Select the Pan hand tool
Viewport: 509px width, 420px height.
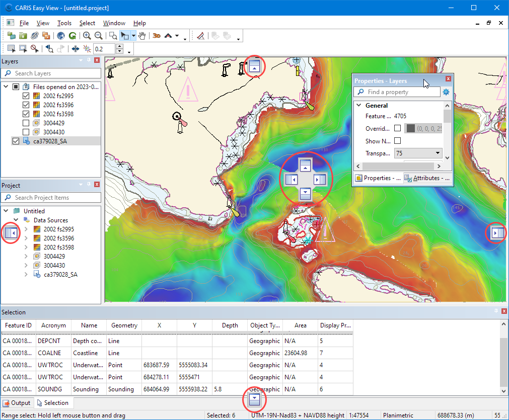pyautogui.click(x=142, y=36)
